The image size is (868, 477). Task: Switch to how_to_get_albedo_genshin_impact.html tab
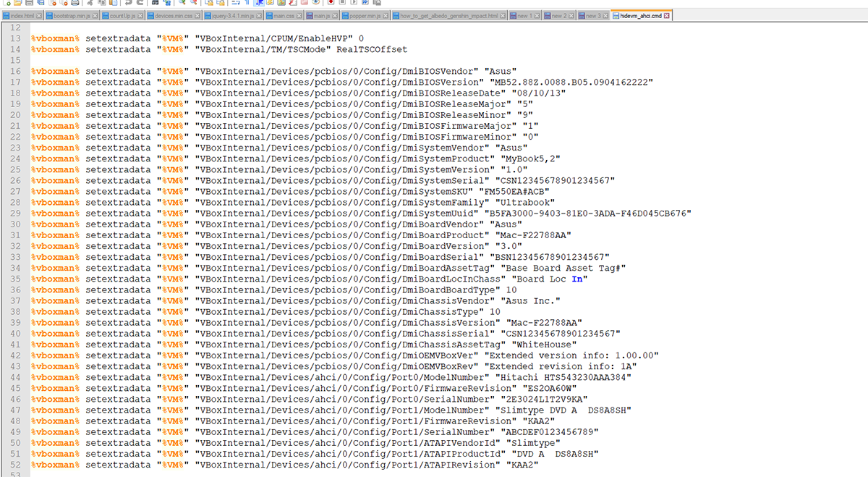(x=448, y=16)
